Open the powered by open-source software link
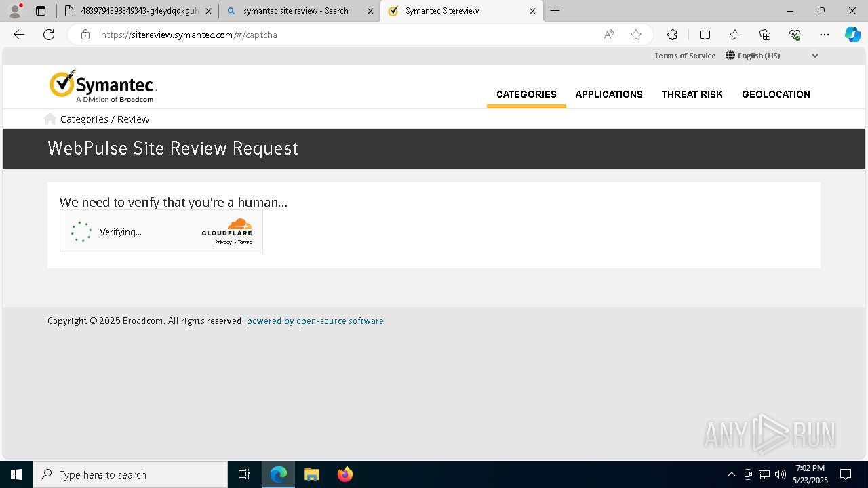868x488 pixels. (315, 321)
